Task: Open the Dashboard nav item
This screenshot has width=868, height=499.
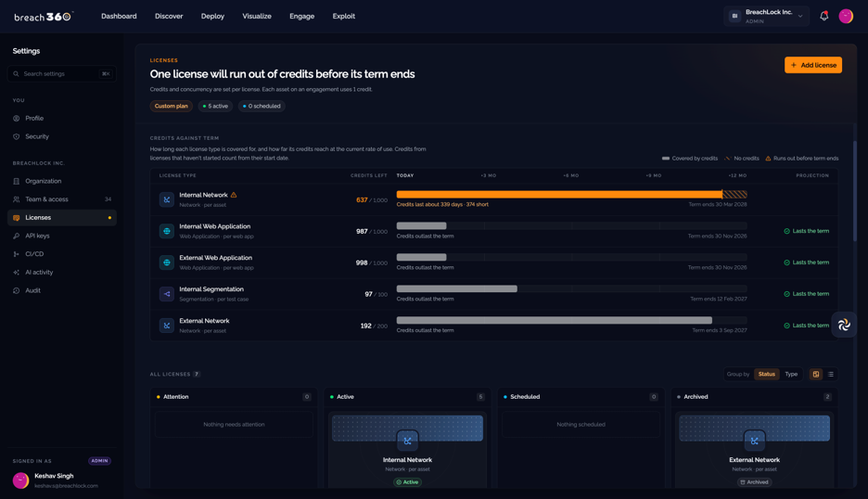Action: point(119,16)
